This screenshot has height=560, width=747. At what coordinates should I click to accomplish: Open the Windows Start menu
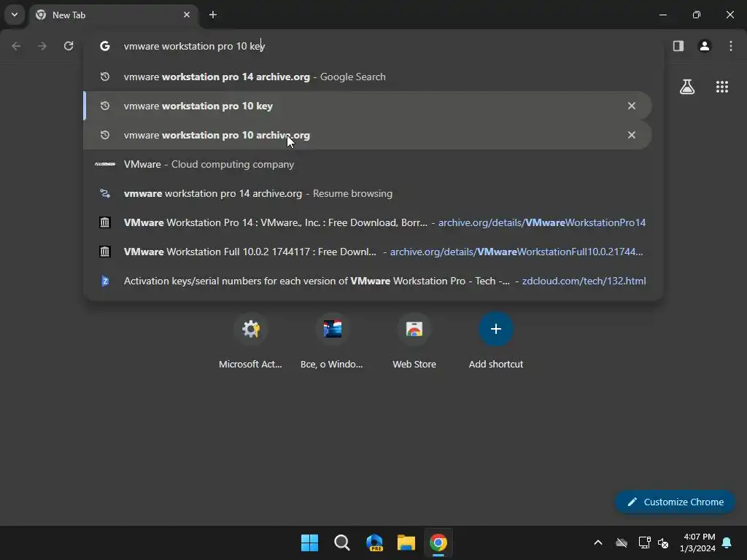point(309,542)
